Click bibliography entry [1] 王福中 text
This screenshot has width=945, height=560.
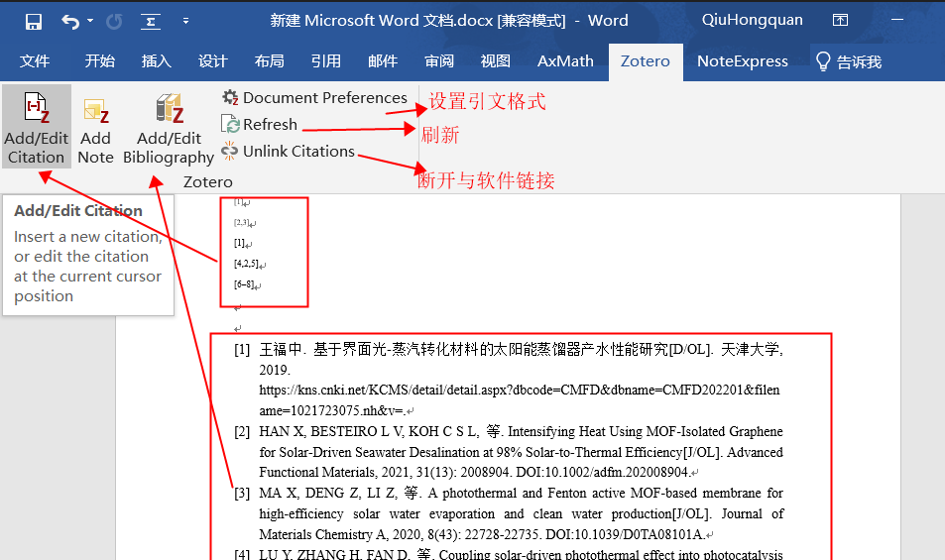click(521, 349)
